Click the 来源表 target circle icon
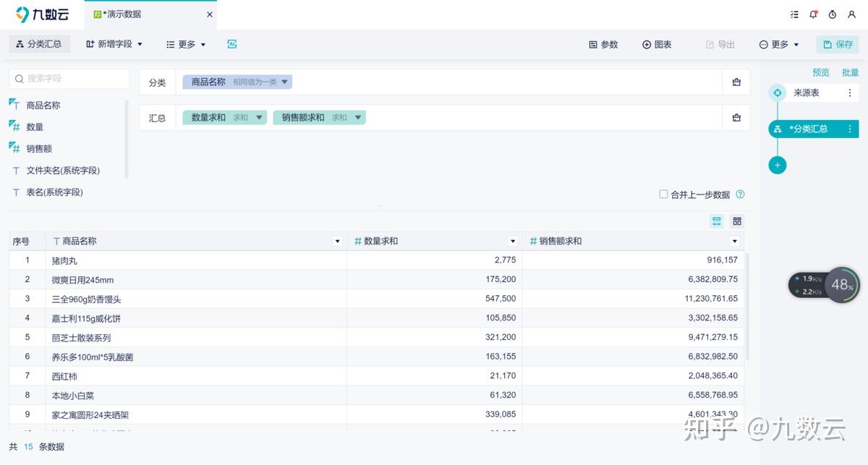Screen dimensions: 868x465 click(778, 93)
